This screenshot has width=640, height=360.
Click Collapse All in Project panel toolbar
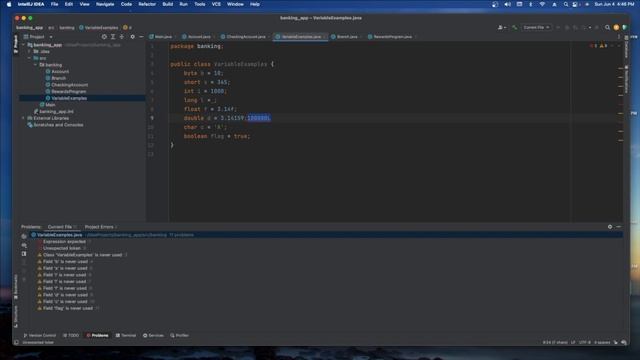tap(122, 37)
